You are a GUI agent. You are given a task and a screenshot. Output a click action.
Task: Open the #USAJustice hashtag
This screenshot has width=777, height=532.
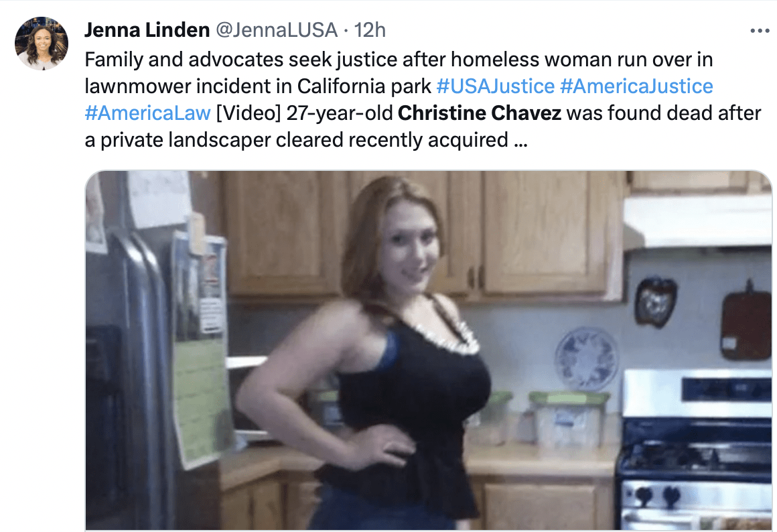(x=496, y=86)
